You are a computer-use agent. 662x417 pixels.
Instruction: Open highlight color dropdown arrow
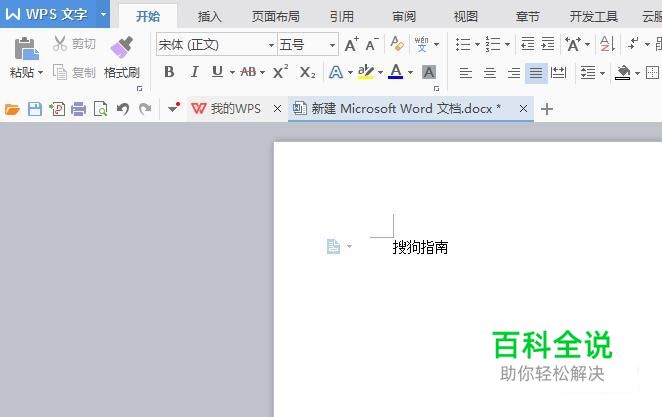[x=380, y=73]
